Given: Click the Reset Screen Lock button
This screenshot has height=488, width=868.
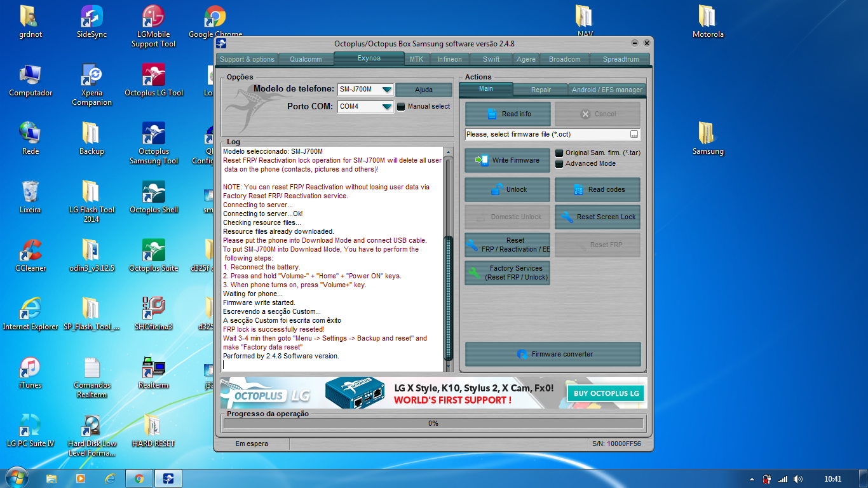Looking at the screenshot, I should (597, 217).
